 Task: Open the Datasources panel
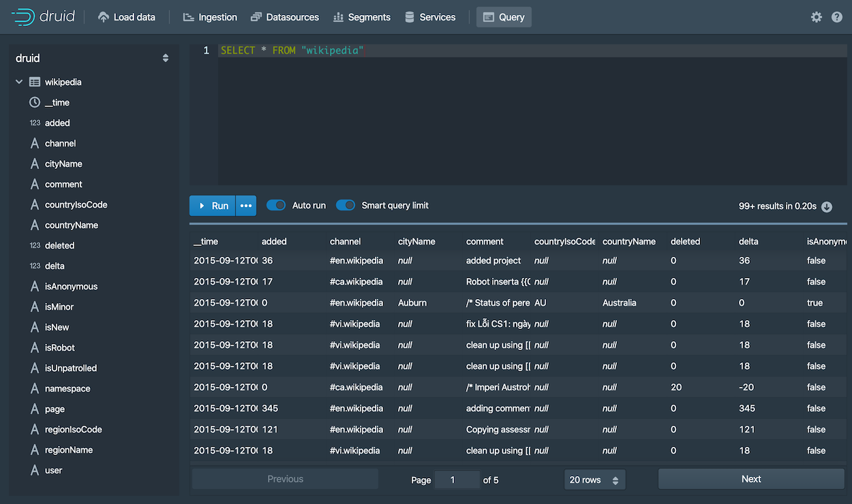click(285, 17)
